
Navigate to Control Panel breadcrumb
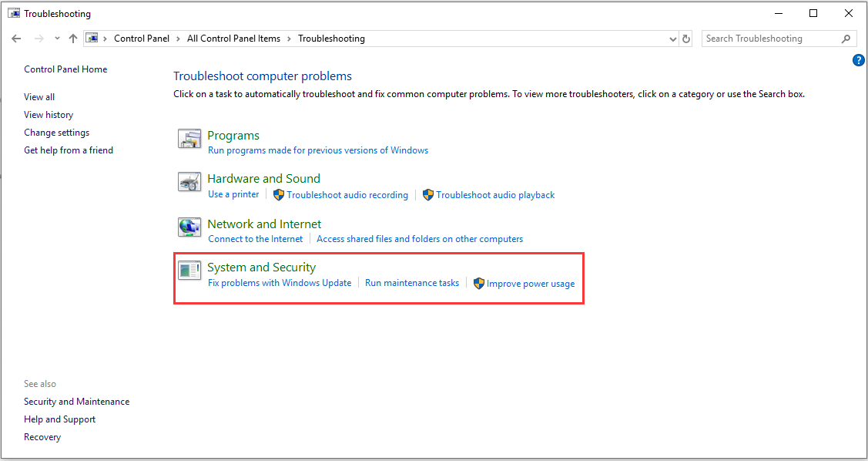tap(142, 39)
